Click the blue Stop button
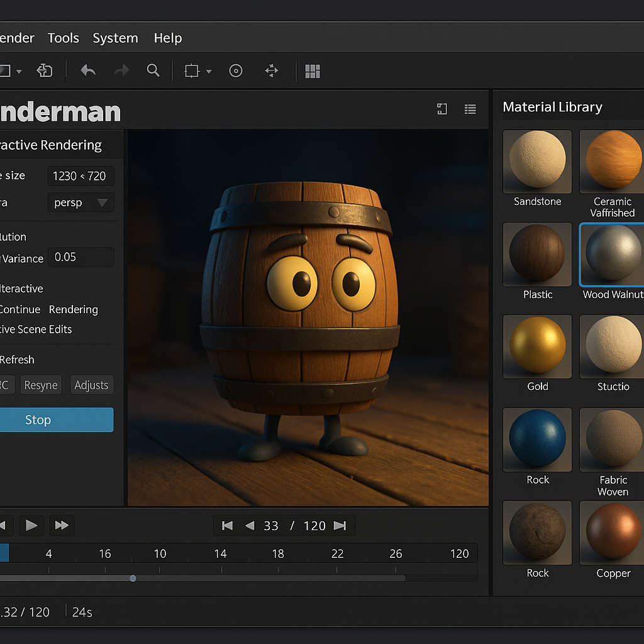The image size is (644, 644). [x=57, y=419]
